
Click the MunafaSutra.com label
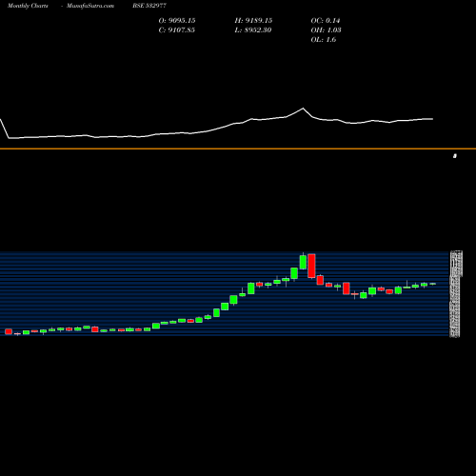tap(90, 6)
